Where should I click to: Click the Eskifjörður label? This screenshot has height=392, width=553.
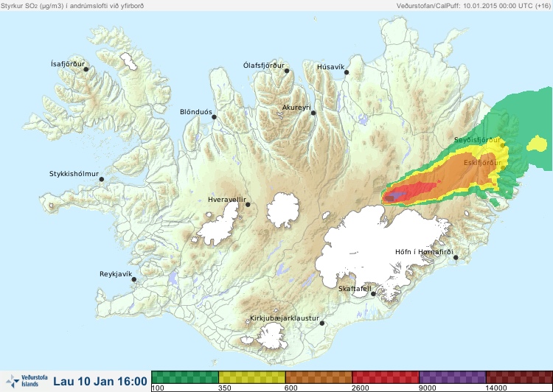482,163
